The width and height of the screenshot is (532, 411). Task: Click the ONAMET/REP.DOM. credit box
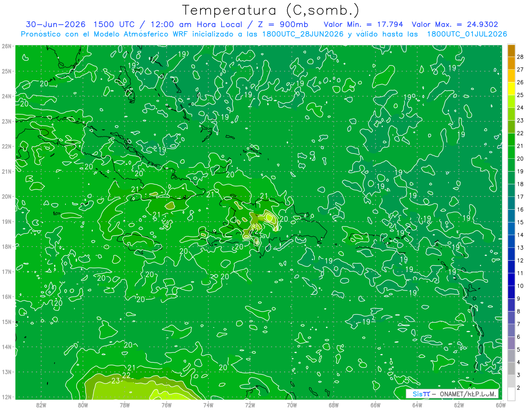(x=452, y=394)
